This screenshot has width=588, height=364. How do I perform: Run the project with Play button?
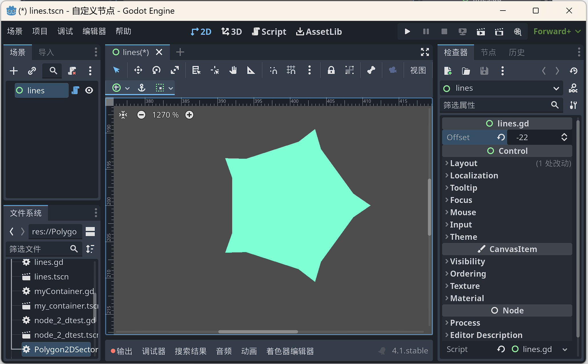[407, 31]
